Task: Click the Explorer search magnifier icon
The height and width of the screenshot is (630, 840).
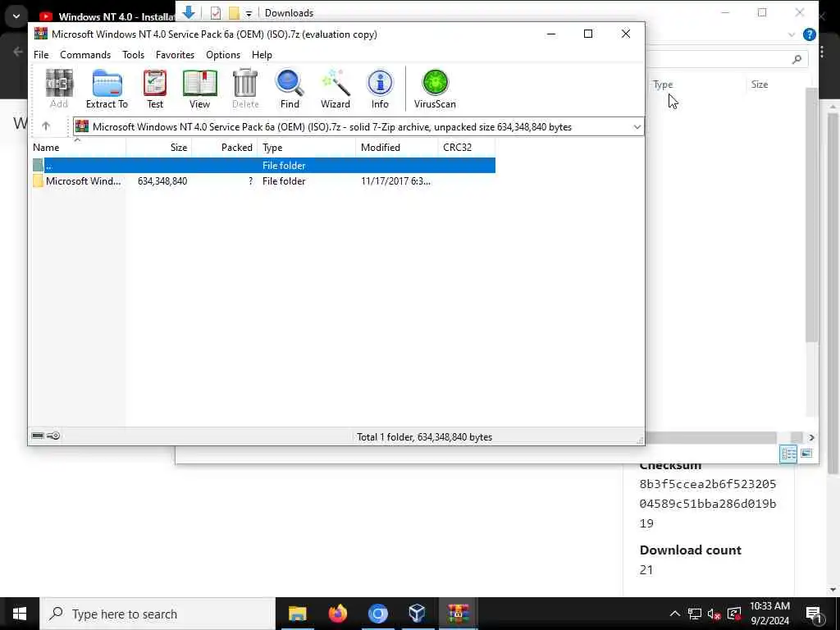Action: click(x=797, y=59)
